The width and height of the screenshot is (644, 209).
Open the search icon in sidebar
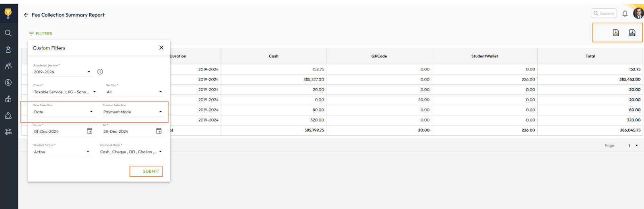(8, 33)
